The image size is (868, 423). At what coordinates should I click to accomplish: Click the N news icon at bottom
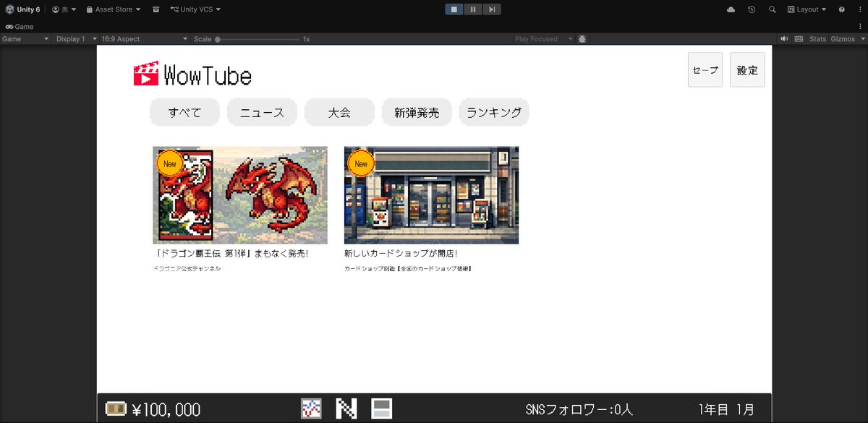tap(346, 409)
